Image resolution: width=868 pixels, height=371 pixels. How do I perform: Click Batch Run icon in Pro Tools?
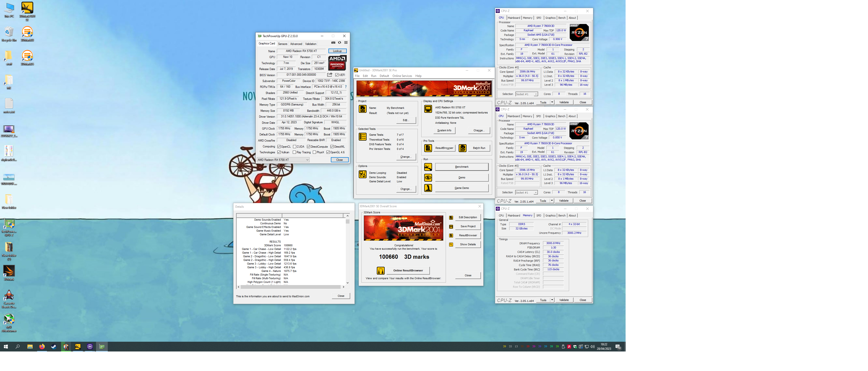click(x=463, y=148)
